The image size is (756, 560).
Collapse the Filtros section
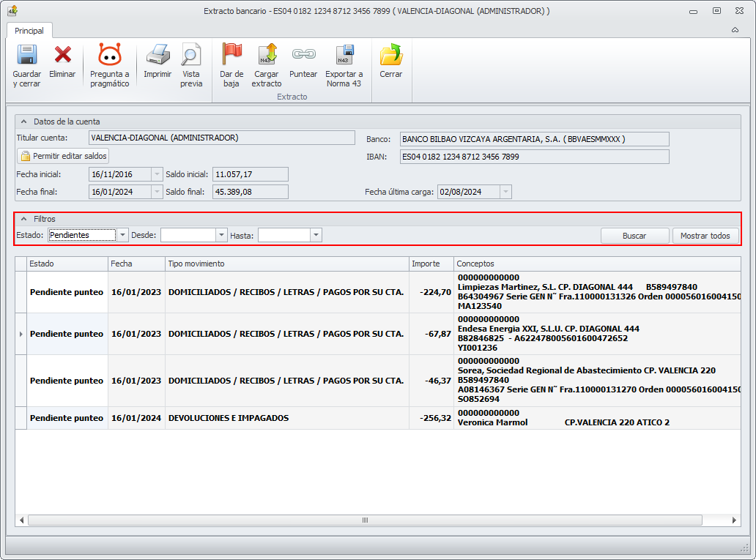(23, 219)
